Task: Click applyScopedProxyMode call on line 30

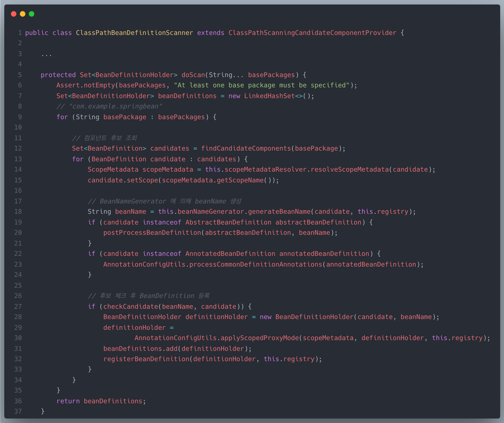Action: point(260,338)
